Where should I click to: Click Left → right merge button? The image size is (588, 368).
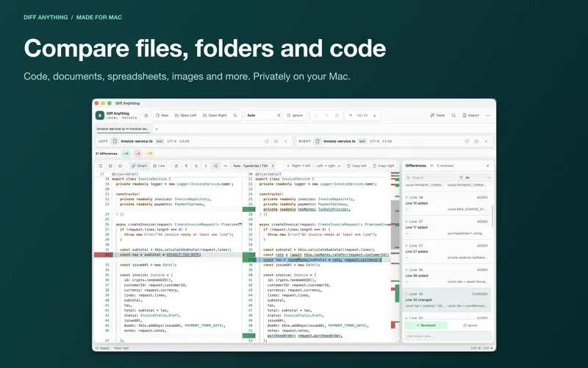(x=328, y=166)
